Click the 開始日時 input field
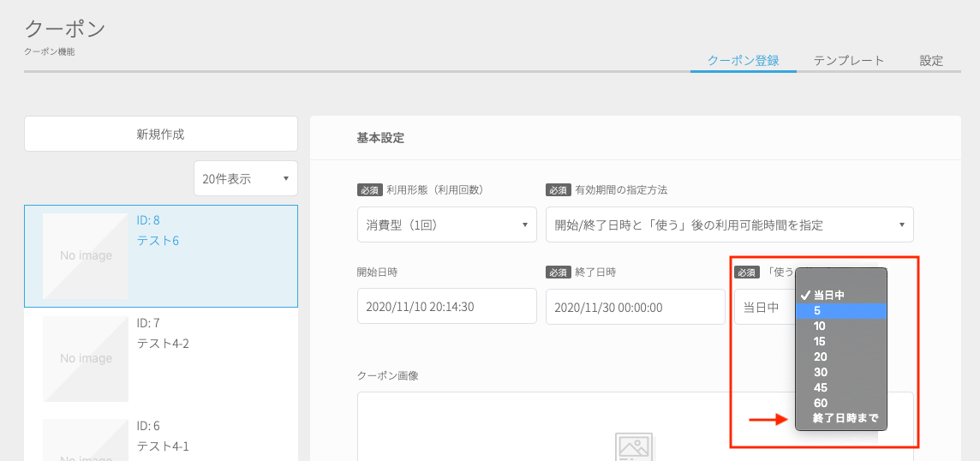 tap(447, 306)
